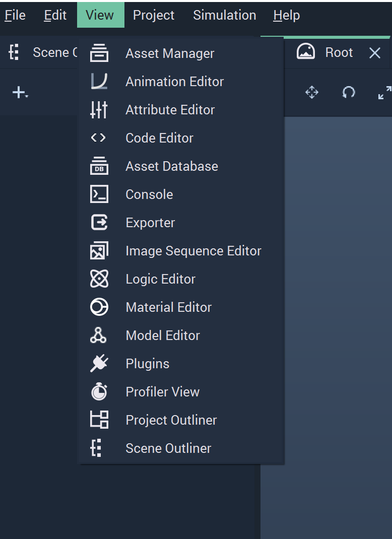Open the Edit menu
This screenshot has height=539, width=392.
click(x=55, y=15)
